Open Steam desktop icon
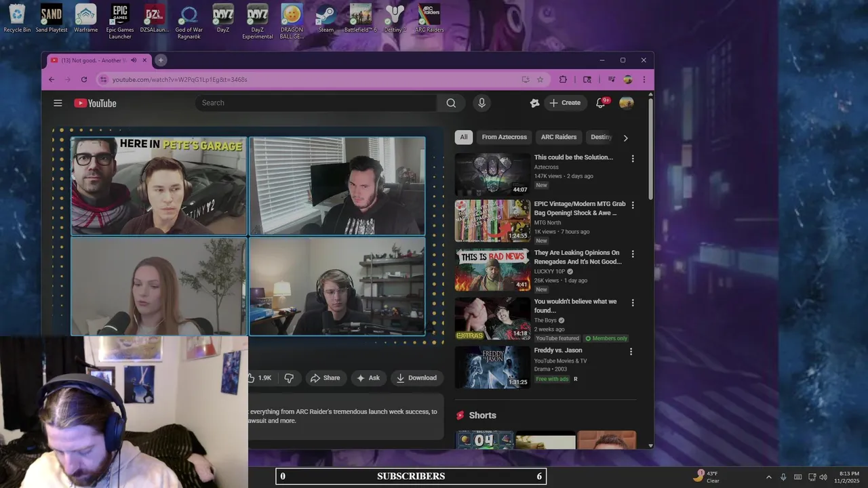868x488 pixels. click(326, 18)
